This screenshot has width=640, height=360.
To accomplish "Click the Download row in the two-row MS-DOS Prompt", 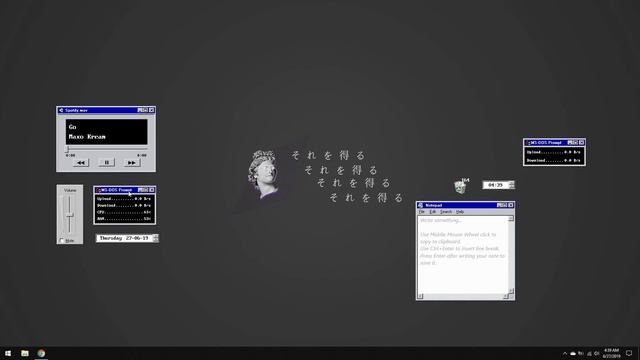I will pos(554,160).
